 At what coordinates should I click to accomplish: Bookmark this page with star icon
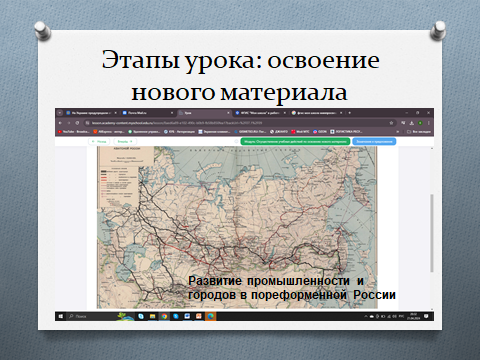pos(391,123)
